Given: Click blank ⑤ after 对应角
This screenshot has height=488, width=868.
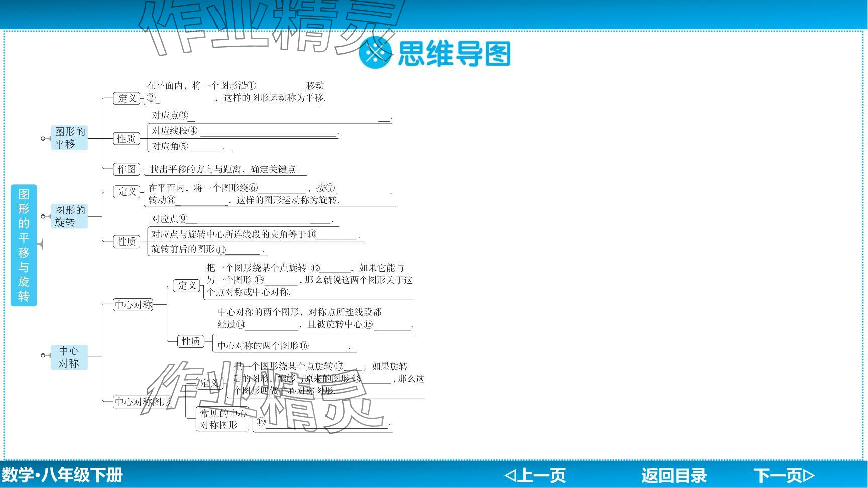Looking at the screenshot, I should (x=206, y=147).
